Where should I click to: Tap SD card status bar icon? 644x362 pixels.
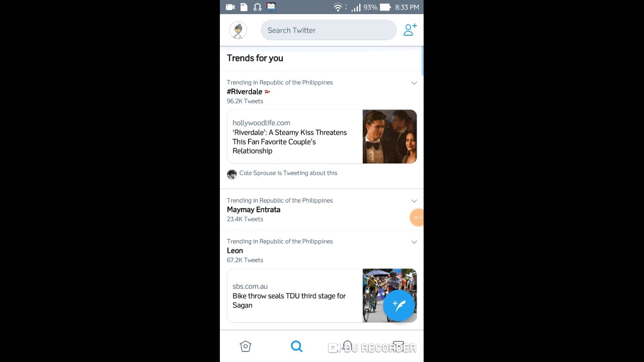(244, 7)
